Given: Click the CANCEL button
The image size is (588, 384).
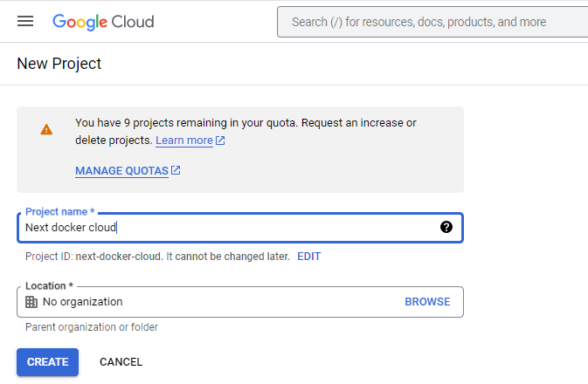Looking at the screenshot, I should (x=121, y=362).
